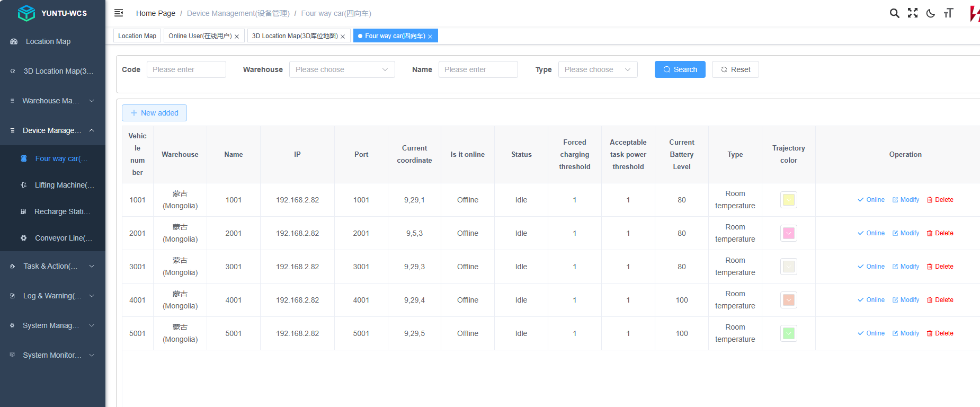980x407 pixels.
Task: Open the Type filter dropdown
Action: click(598, 69)
